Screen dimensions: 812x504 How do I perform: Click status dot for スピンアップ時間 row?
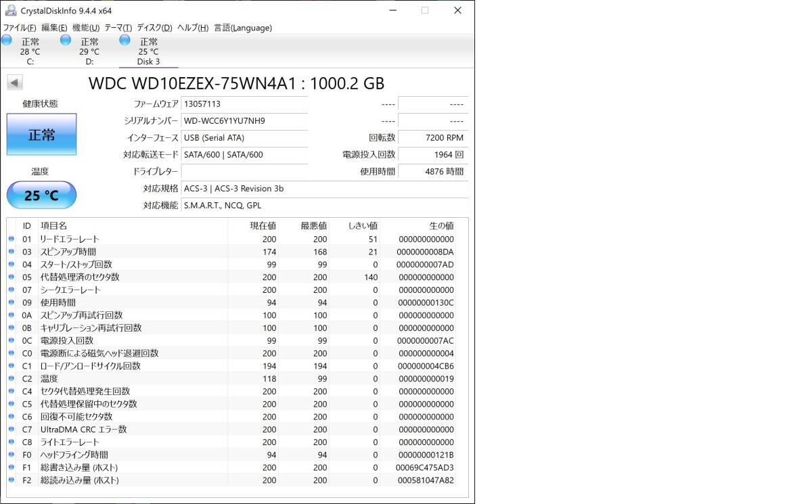click(x=12, y=252)
